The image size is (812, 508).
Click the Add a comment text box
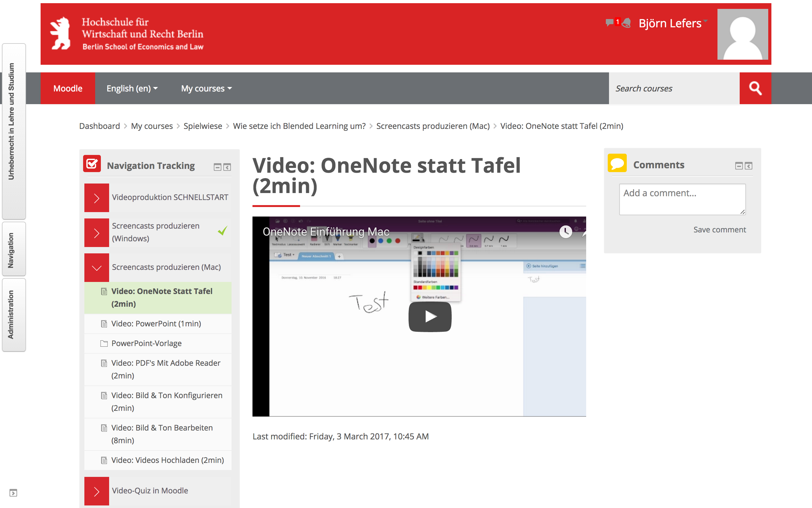pyautogui.click(x=683, y=199)
